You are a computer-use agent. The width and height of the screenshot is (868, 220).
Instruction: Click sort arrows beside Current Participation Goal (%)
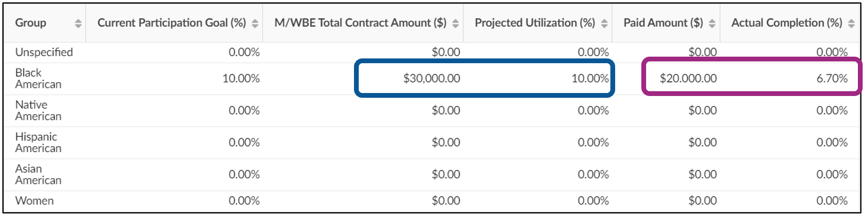(x=255, y=24)
